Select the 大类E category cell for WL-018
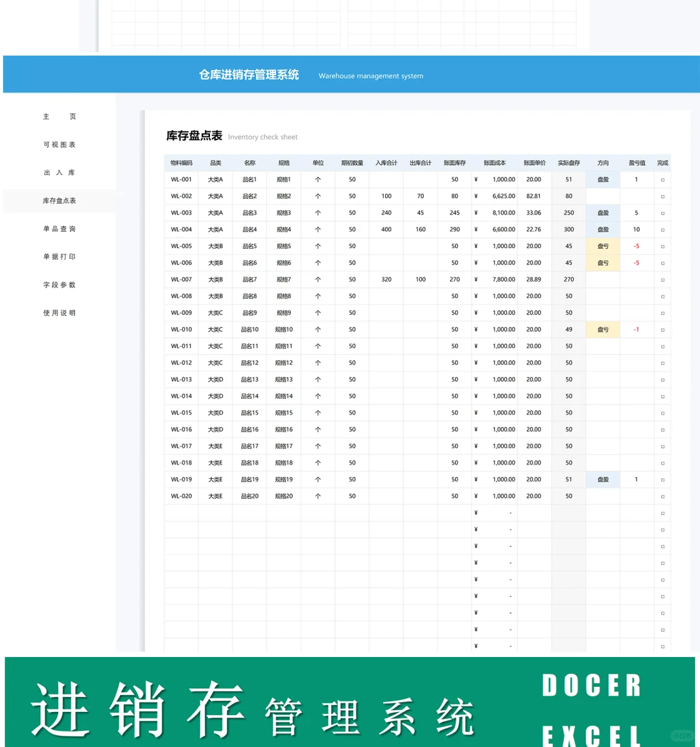700x747 pixels. (x=215, y=463)
